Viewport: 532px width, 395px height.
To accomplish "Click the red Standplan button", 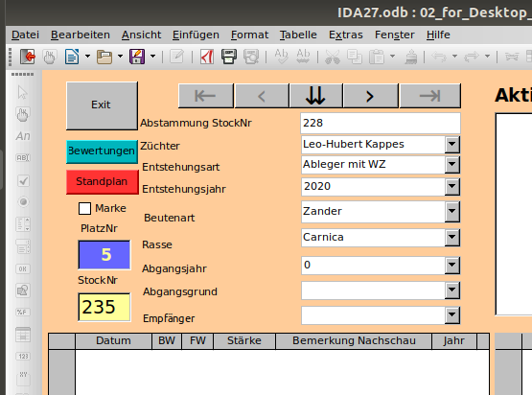I will pyautogui.click(x=103, y=182).
